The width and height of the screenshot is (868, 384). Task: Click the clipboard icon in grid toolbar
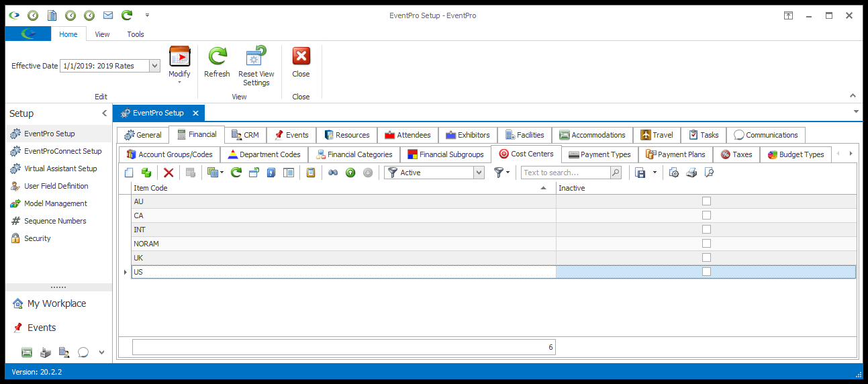point(311,173)
